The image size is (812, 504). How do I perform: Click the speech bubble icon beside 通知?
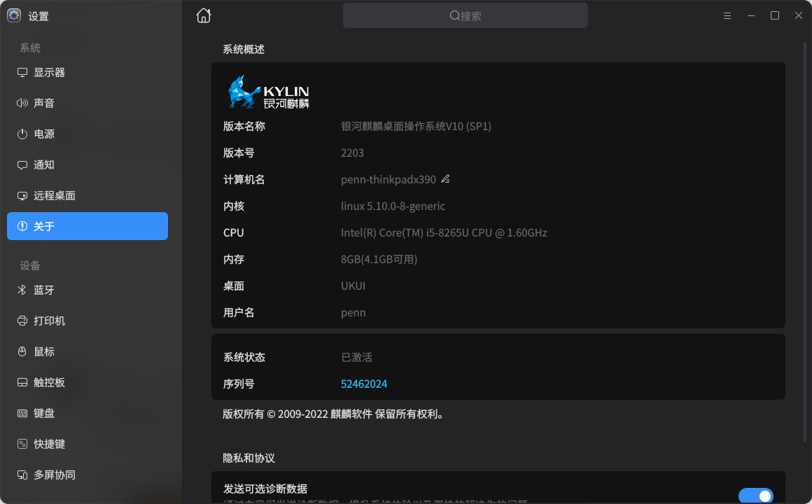[x=22, y=165]
